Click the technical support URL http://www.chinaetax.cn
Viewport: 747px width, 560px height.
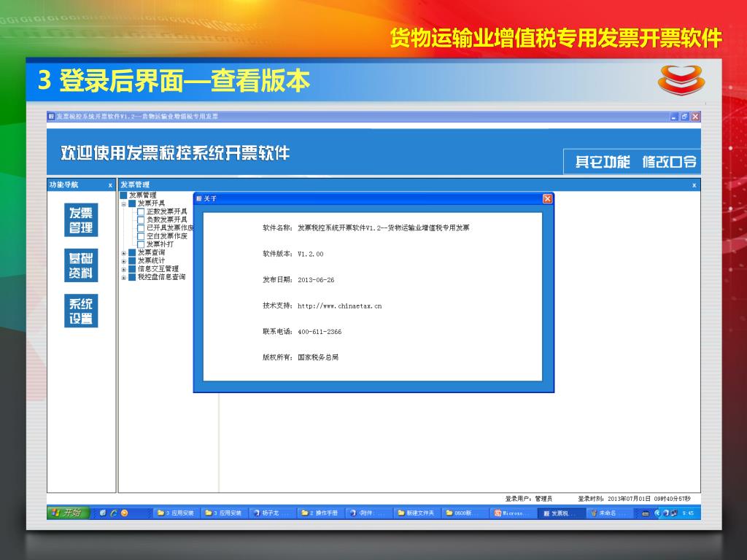(340, 306)
